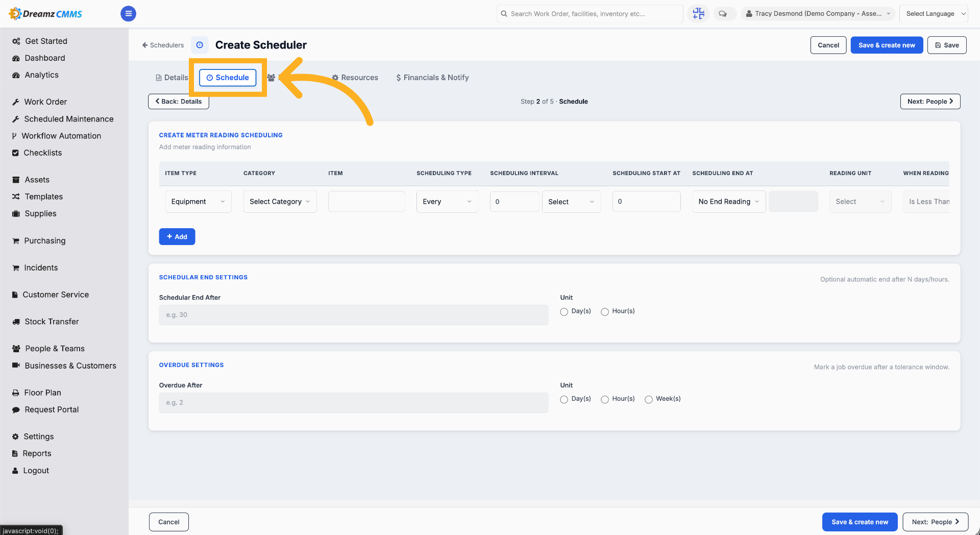Click the Overdue After input field
This screenshot has width=980, height=535.
(x=354, y=403)
